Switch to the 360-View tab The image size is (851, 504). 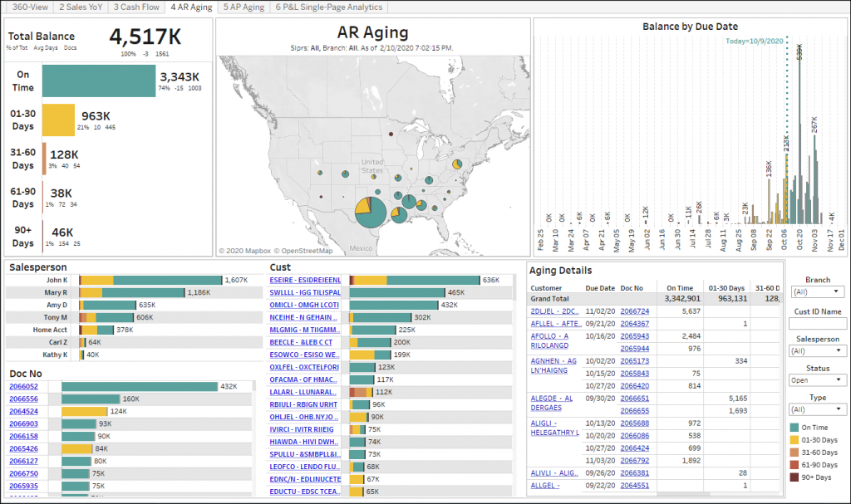coord(30,7)
